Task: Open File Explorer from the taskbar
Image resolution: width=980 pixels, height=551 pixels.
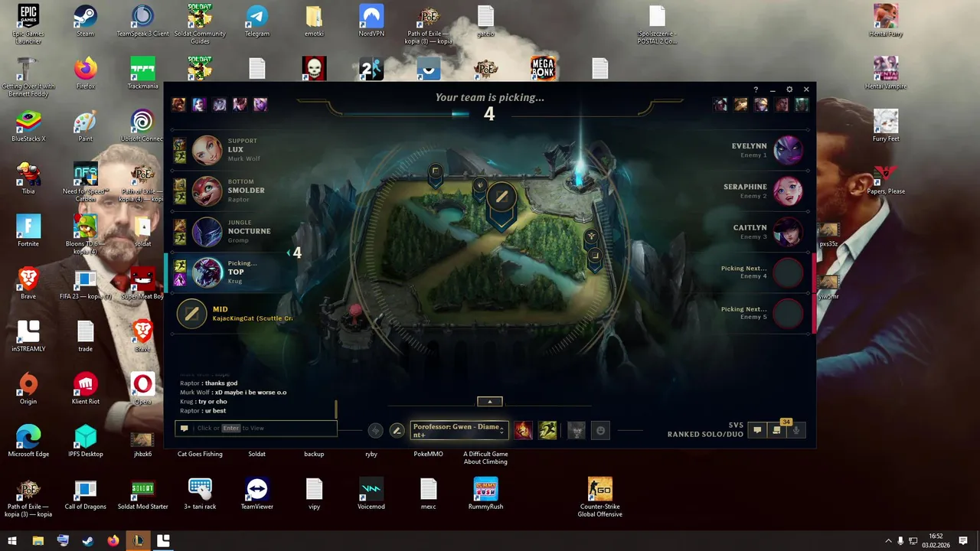Action: coord(38,540)
